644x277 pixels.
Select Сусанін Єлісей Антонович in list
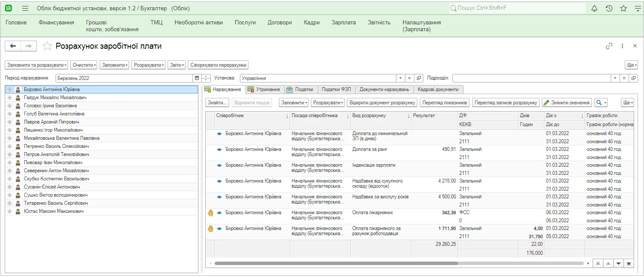pos(101,187)
